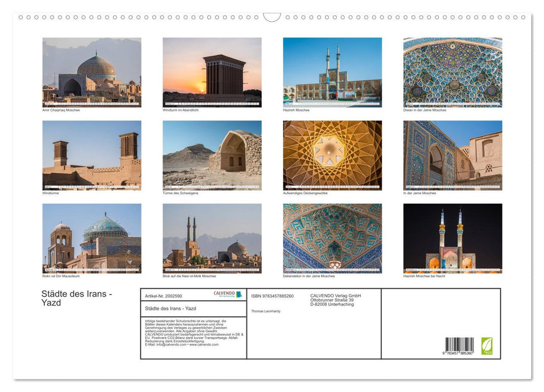The image size is (544, 392).
Task: Open the In der Jame Moschee courtyard photo
Action: 452,153
